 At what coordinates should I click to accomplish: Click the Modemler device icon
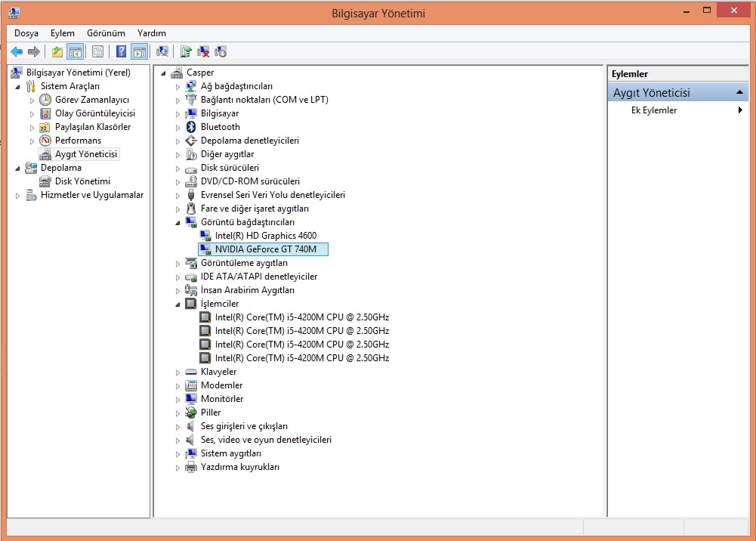[x=191, y=385]
